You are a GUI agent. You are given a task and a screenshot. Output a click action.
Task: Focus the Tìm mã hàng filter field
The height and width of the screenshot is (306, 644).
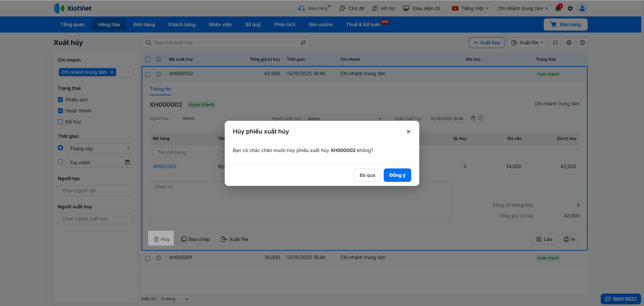(182, 152)
